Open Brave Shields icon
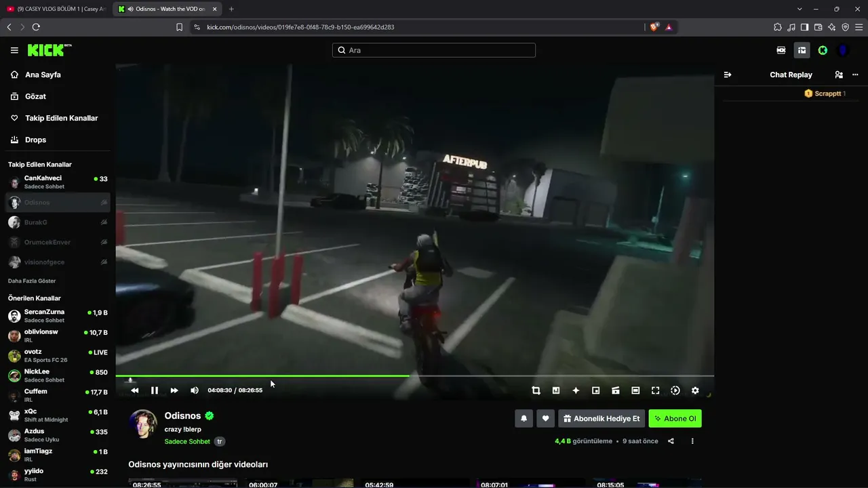Screen dimensions: 868x488 point(654,27)
